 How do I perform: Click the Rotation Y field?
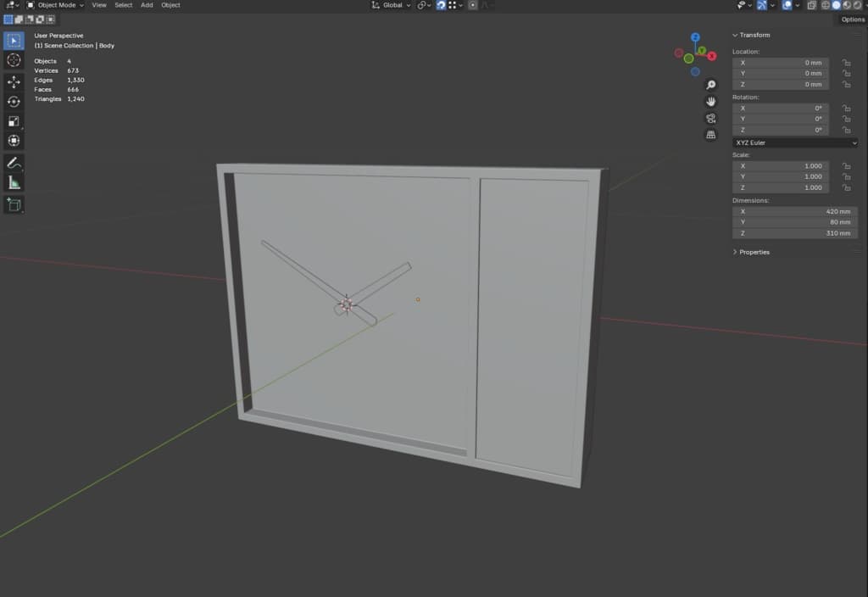tap(781, 119)
